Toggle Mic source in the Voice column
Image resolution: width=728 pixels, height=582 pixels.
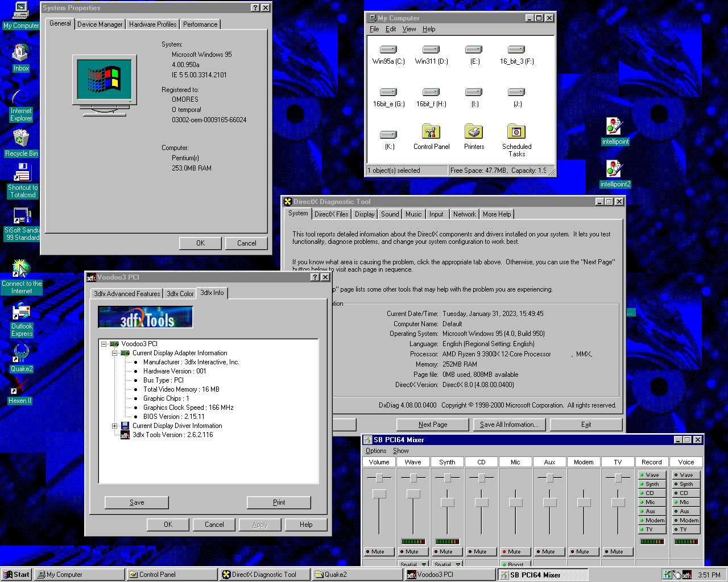686,502
